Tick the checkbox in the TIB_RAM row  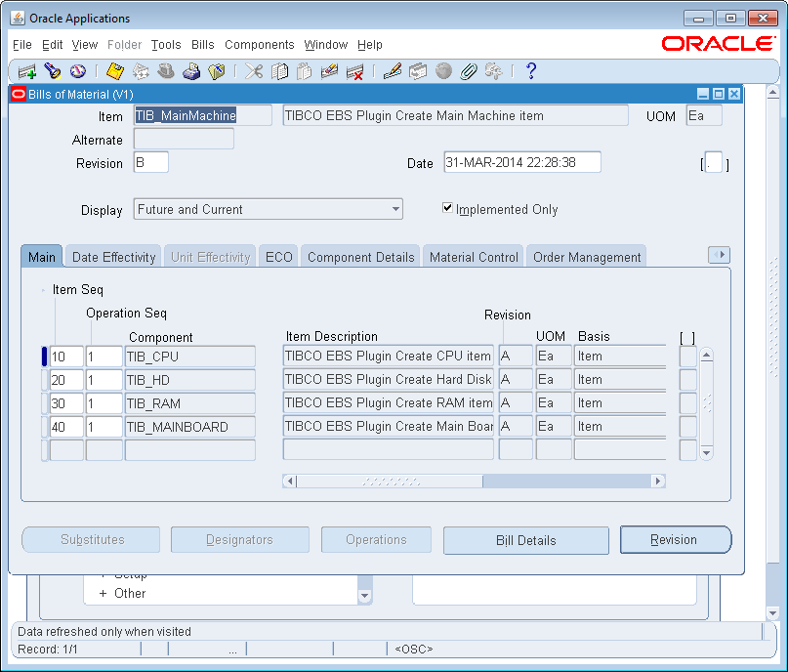[x=687, y=403]
